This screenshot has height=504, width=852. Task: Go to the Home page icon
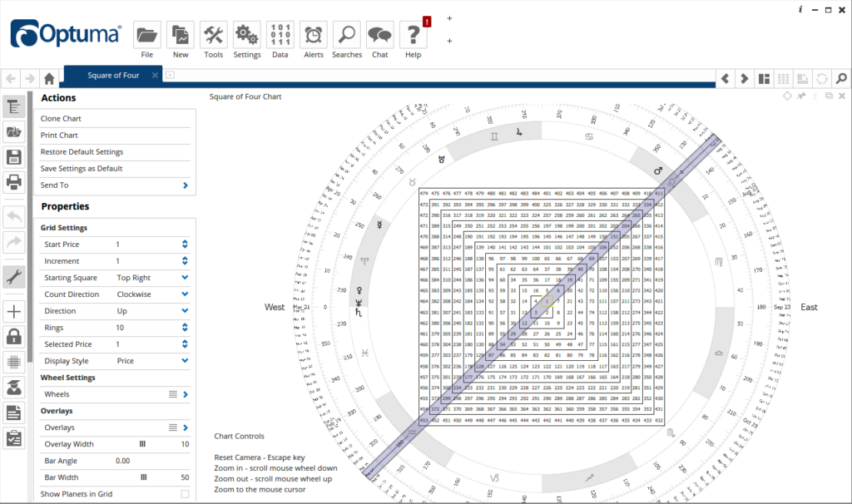(x=49, y=79)
